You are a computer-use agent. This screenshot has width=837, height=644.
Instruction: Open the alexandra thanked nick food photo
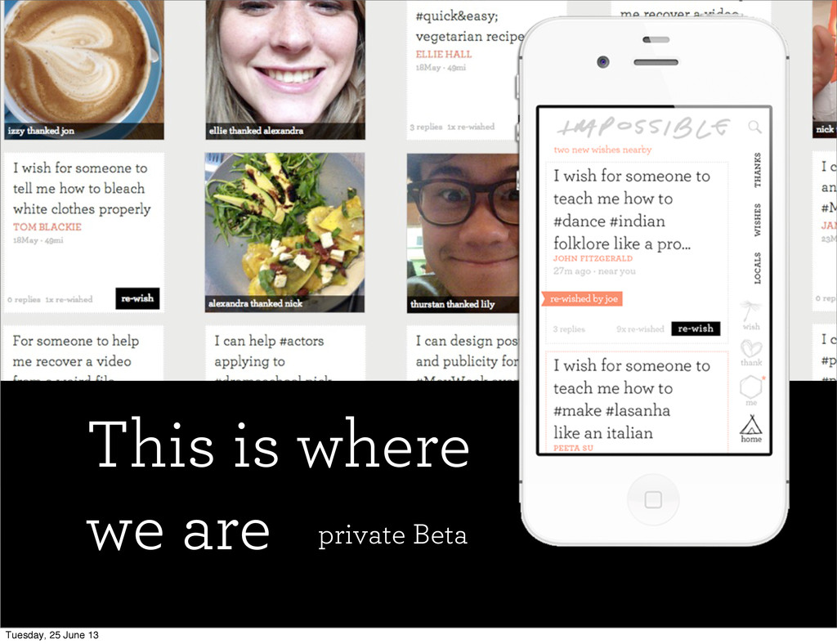pyautogui.click(x=284, y=232)
